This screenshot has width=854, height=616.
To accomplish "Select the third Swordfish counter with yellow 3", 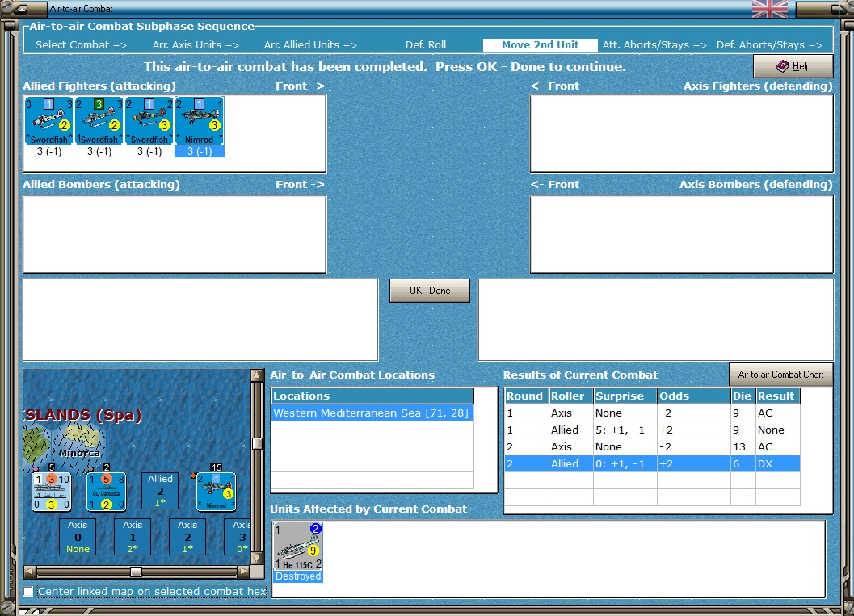I will click(x=149, y=121).
